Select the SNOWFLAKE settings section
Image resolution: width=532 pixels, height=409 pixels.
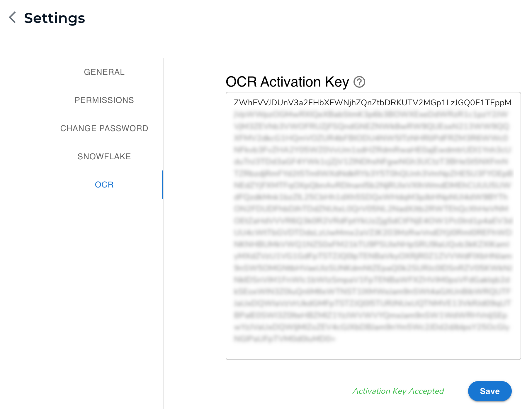pos(104,156)
